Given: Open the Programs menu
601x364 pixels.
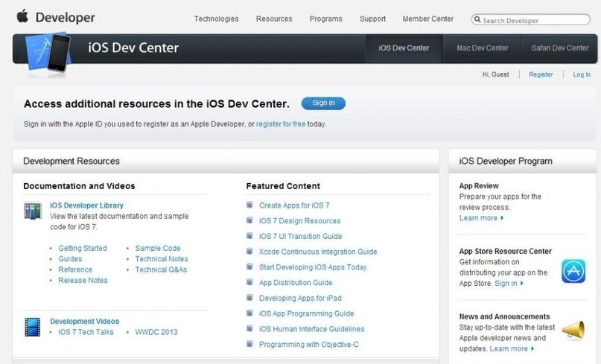Looking at the screenshot, I should (x=325, y=19).
